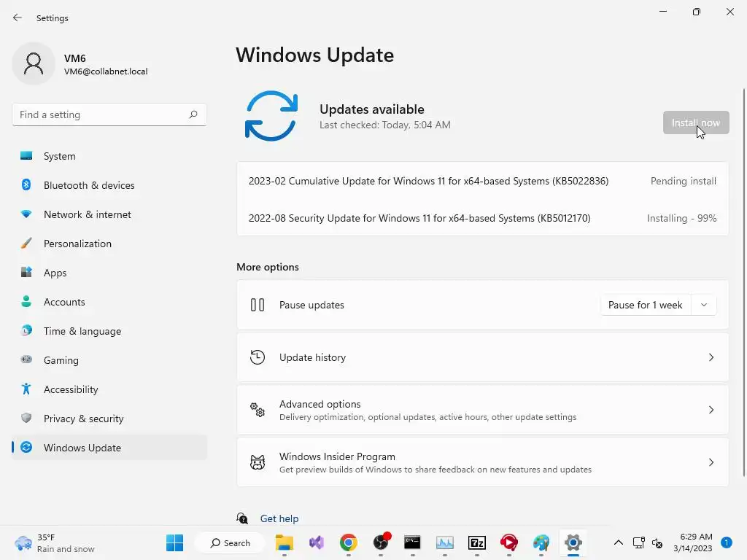This screenshot has width=747, height=560.
Task: Click the Personalization paintbrush icon
Action: point(26,244)
